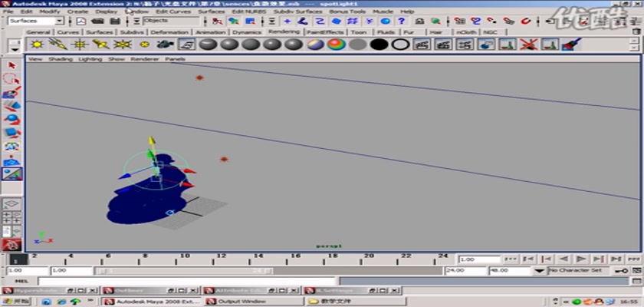644x307 pixels.
Task: Create a camera from the Rendering shelf
Action: pos(165,45)
